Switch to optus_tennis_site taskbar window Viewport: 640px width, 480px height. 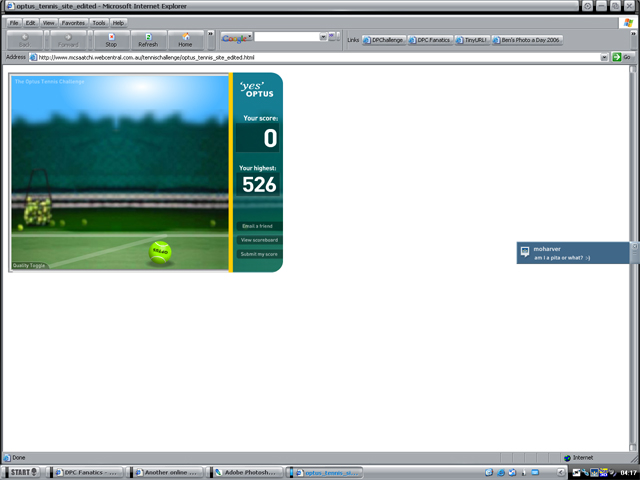pos(325,473)
